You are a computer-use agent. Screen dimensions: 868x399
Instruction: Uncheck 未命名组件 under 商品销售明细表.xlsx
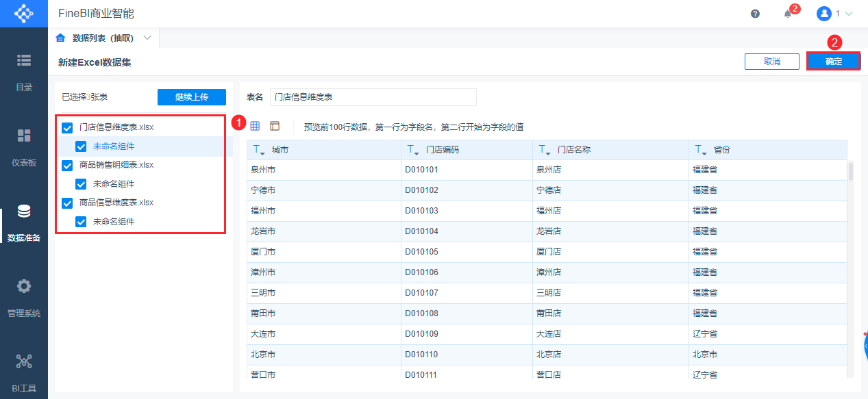(x=81, y=184)
